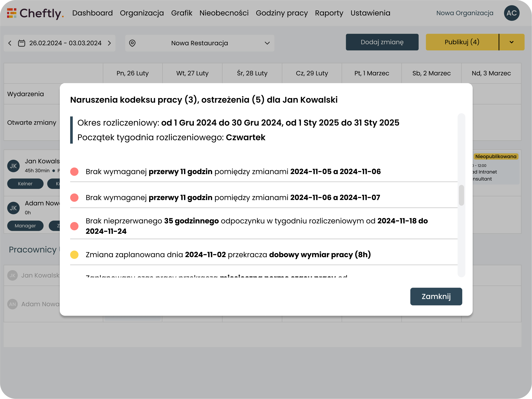
Task: Open Godziny pracy section
Action: pos(282,13)
